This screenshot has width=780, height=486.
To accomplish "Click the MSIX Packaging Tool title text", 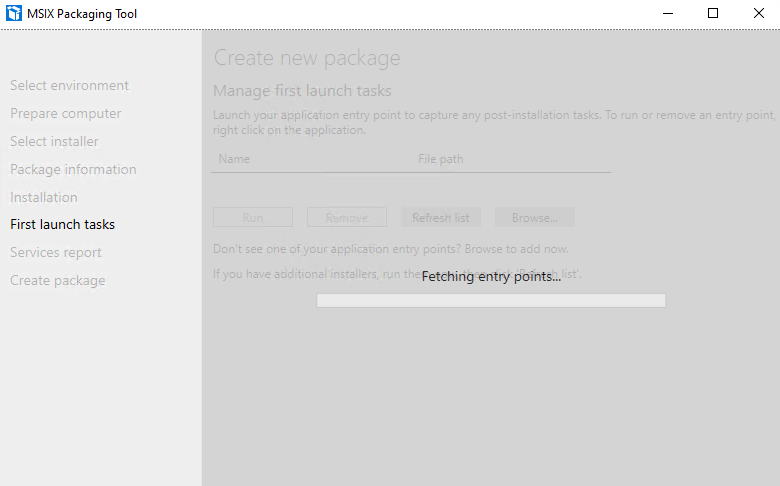I will 82,14.
